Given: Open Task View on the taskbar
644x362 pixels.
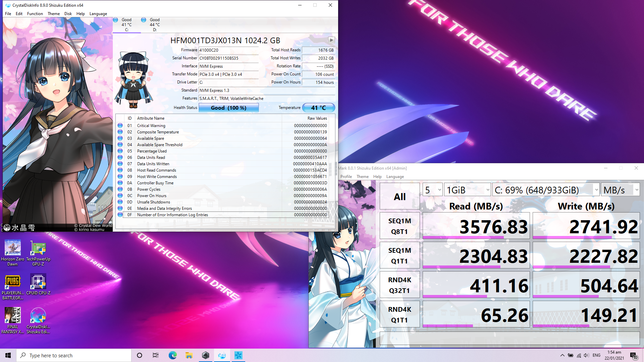Looking at the screenshot, I should [x=156, y=355].
